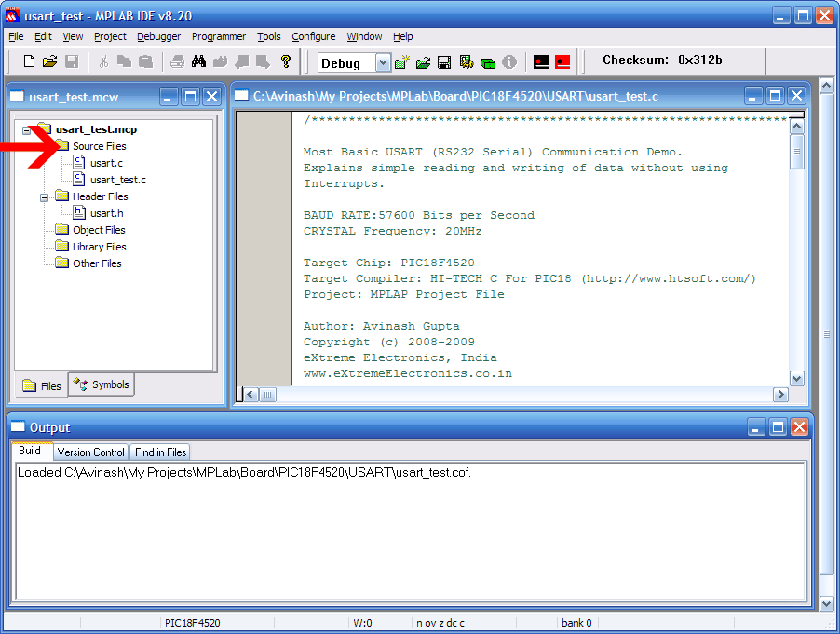Open the File menu

pos(16,36)
